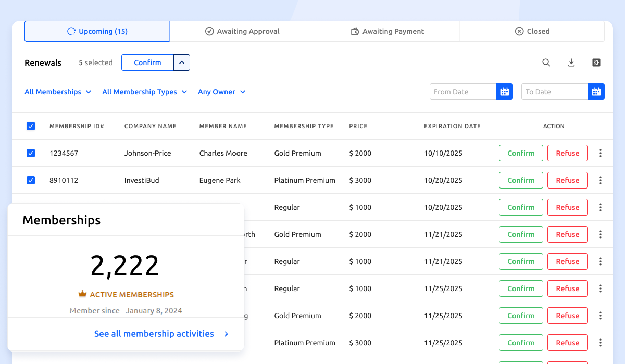Click the crown icon above Active Memberships
Screen dimensions: 625x364
click(x=82, y=294)
